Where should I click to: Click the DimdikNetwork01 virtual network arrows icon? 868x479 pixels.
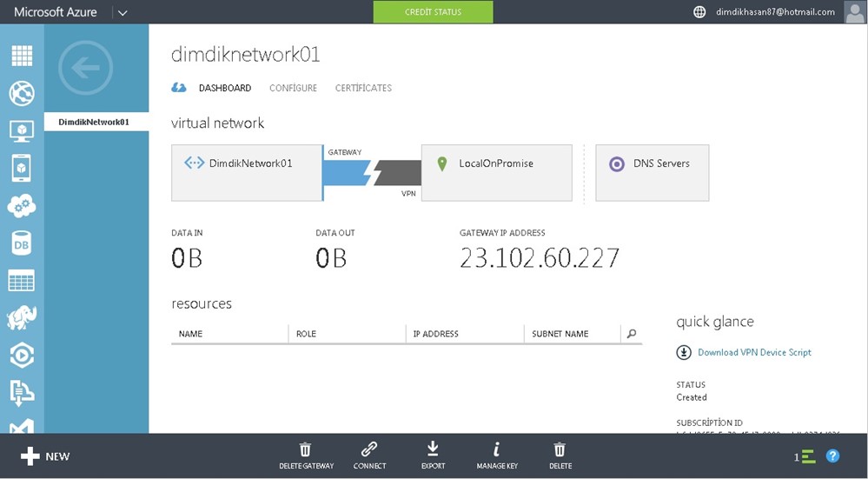(x=195, y=163)
